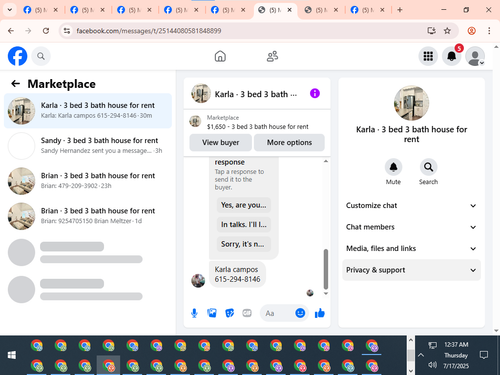Open the notifications bell with badge
500x375 pixels.
452,56
